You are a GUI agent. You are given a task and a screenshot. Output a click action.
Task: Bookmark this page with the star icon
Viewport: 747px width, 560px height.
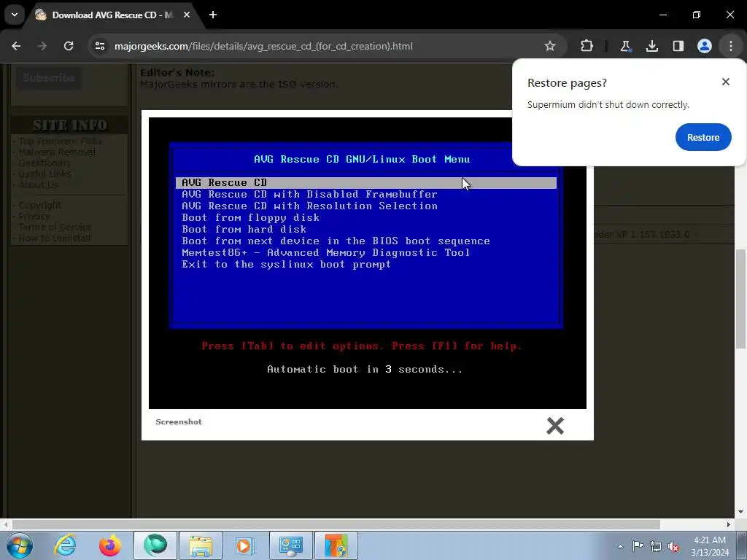[x=550, y=46]
